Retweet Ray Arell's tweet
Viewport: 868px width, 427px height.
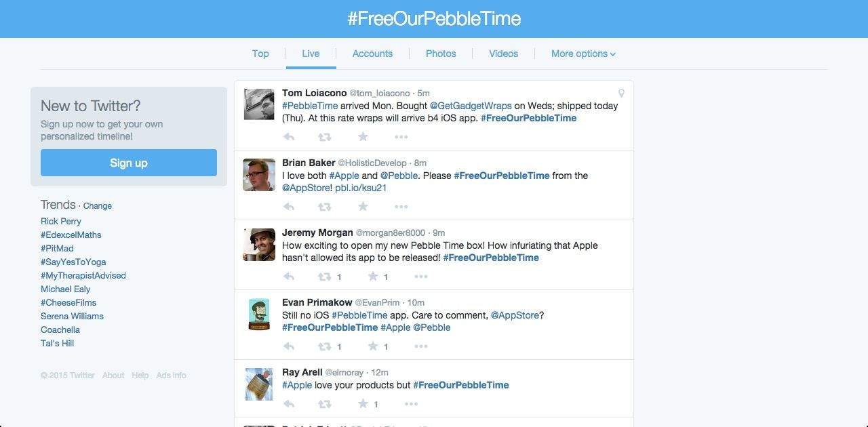point(325,404)
